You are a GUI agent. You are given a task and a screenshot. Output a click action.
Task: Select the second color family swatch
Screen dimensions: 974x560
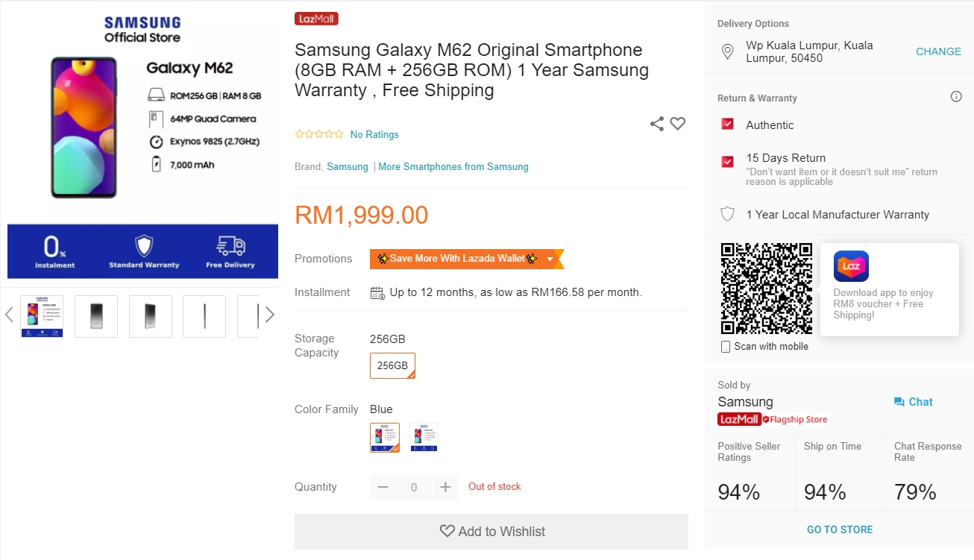point(424,438)
